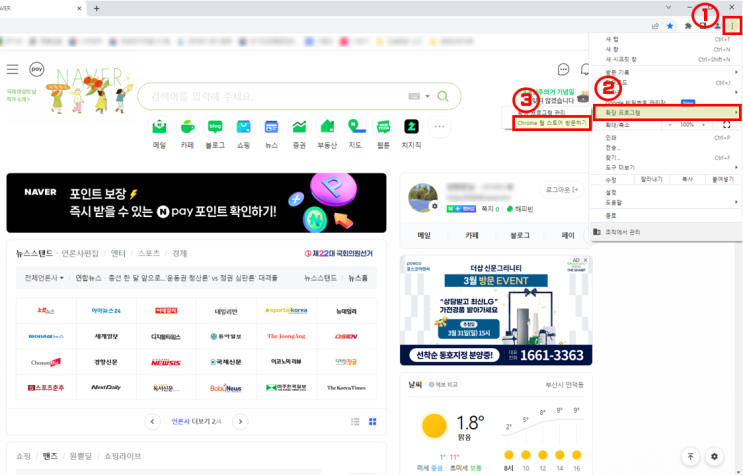Click the 로그아웃 button

pos(562,190)
